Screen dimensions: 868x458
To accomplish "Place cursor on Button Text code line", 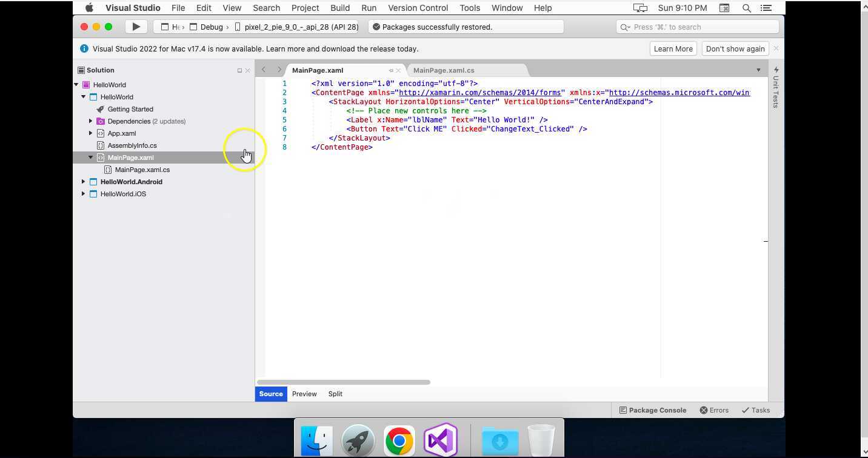I will 467,129.
